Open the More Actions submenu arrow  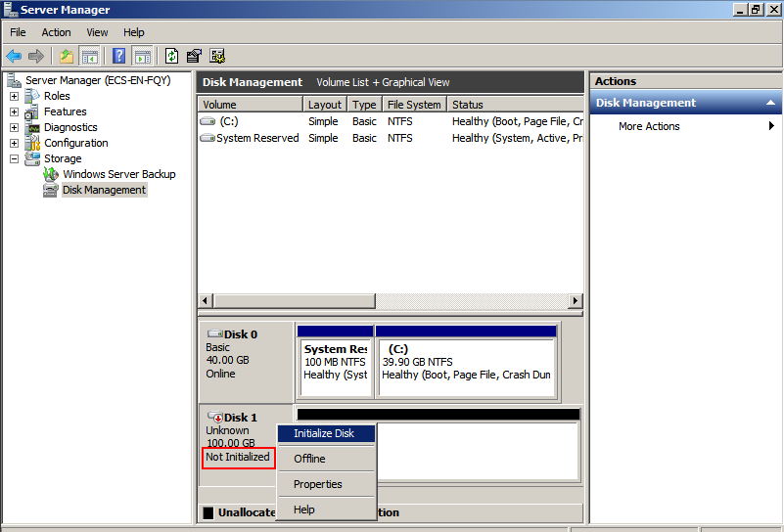point(771,126)
